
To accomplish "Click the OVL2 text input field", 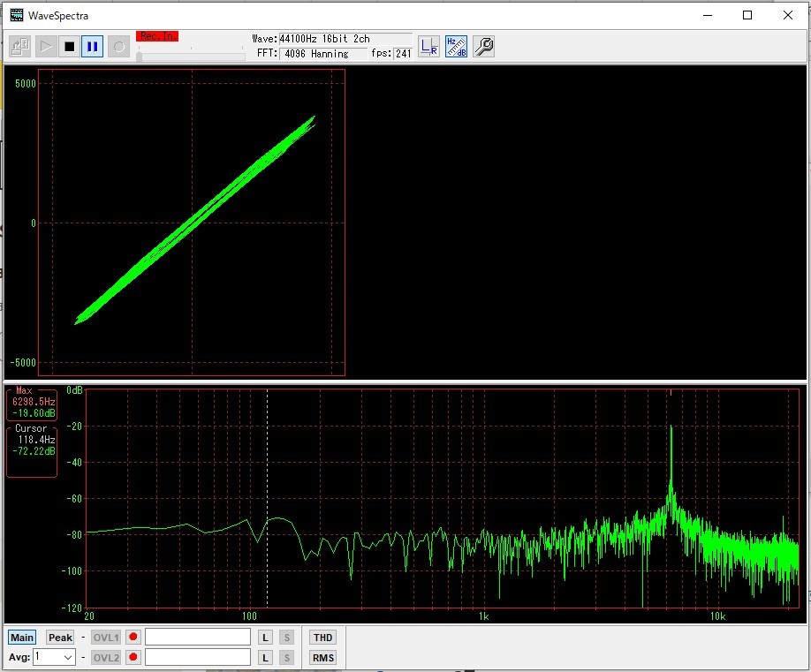I will (198, 658).
